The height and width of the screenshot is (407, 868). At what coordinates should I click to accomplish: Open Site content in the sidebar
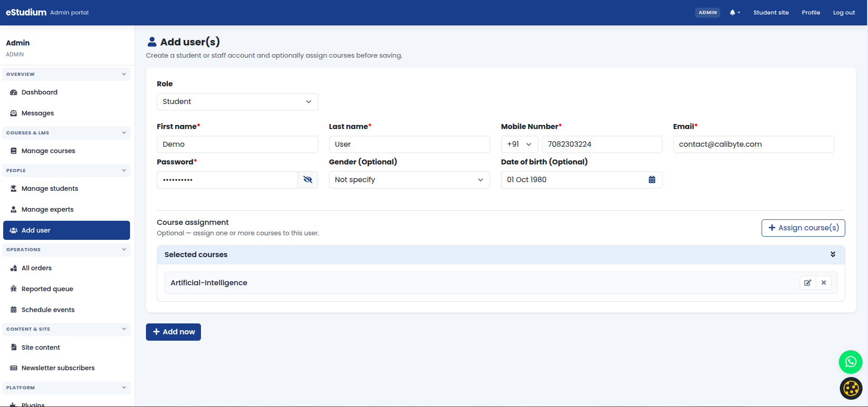click(66, 347)
